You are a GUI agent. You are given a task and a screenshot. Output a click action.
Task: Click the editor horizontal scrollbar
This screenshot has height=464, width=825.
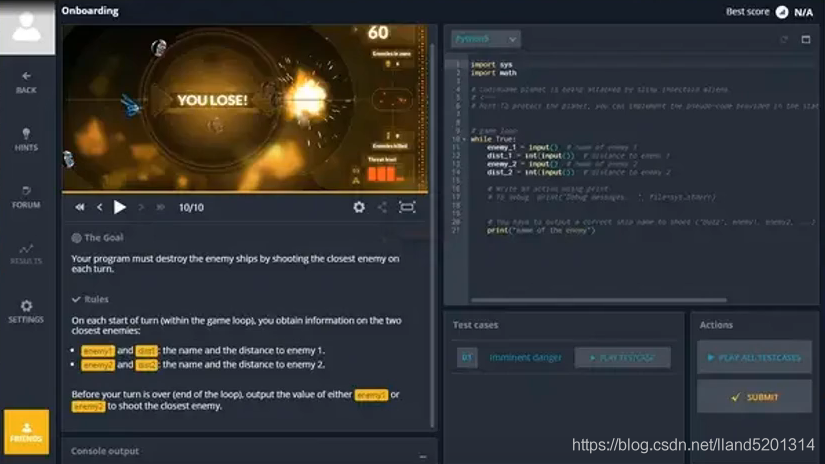pyautogui.click(x=599, y=300)
